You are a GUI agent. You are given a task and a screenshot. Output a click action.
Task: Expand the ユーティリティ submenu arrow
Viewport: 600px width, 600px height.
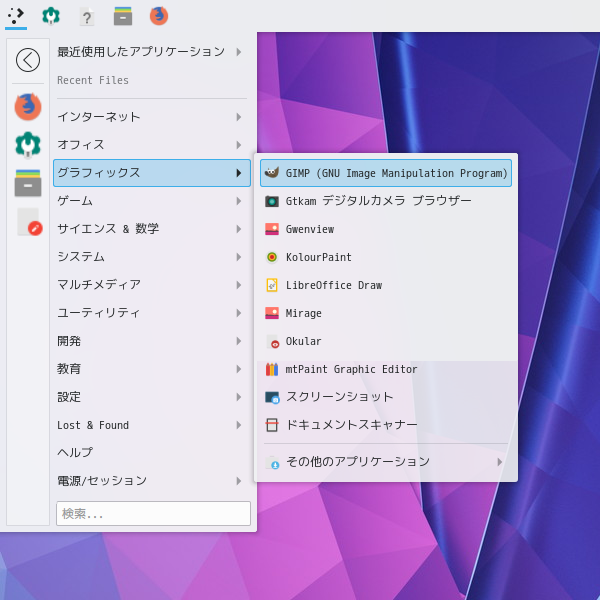[x=239, y=313]
